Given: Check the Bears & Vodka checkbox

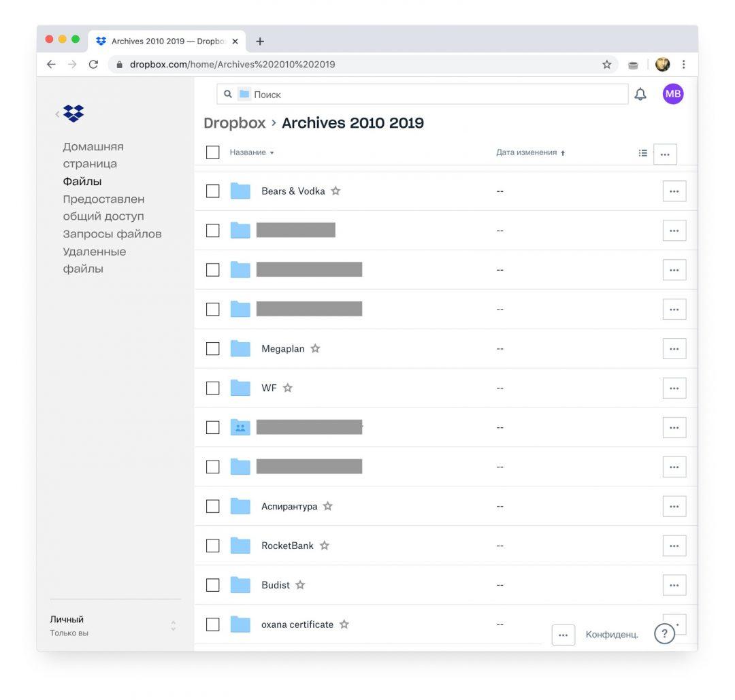Looking at the screenshot, I should 213,190.
